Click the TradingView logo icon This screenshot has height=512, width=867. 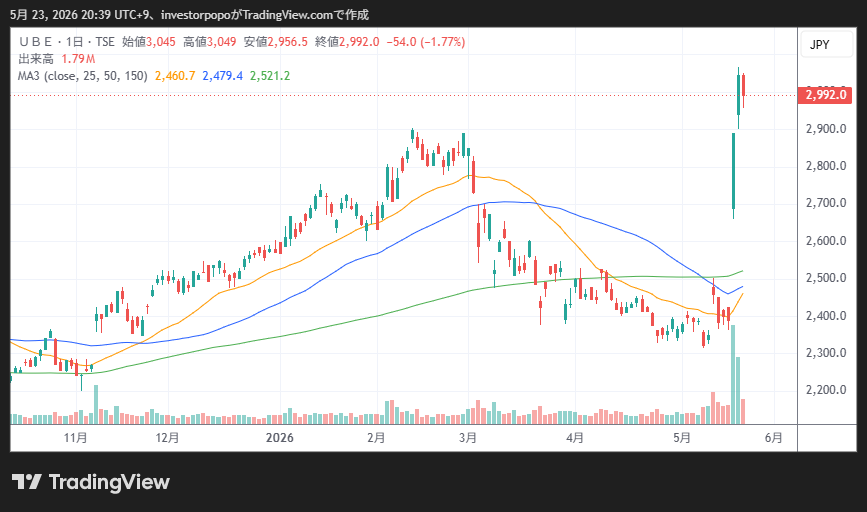tap(27, 482)
